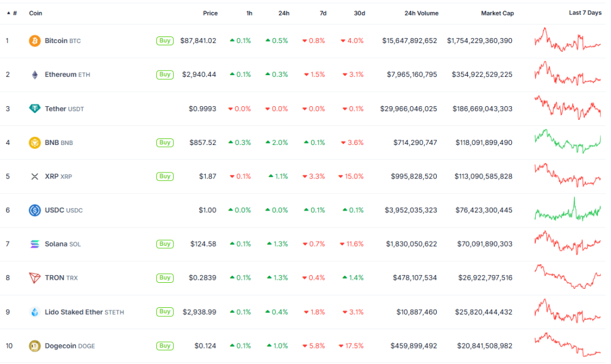Click the USDC logo icon
This screenshot has width=611, height=364.
pyautogui.click(x=35, y=210)
